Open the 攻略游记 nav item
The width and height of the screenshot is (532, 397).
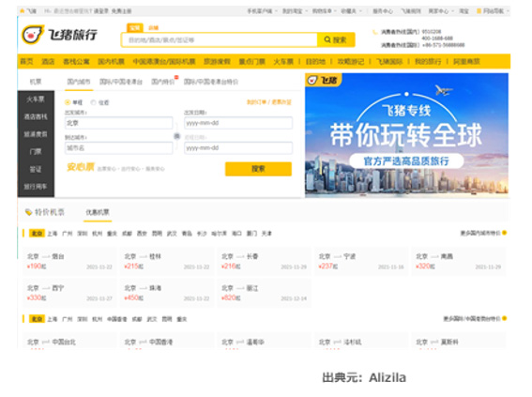click(351, 61)
